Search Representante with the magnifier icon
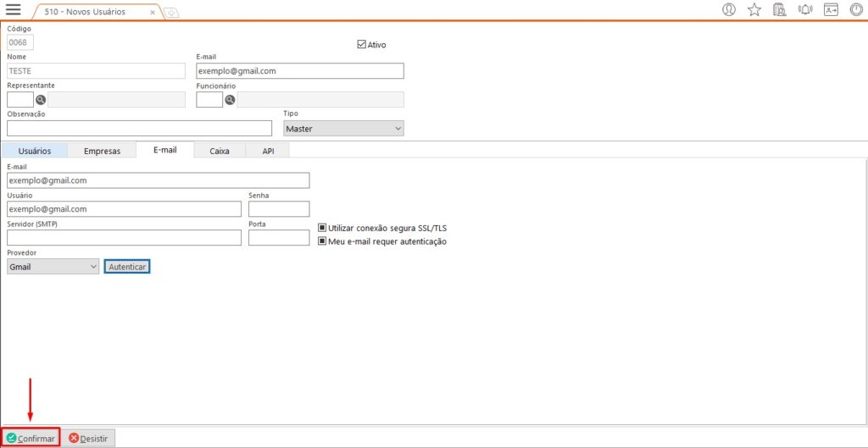The height and width of the screenshot is (448, 868). coord(41,100)
